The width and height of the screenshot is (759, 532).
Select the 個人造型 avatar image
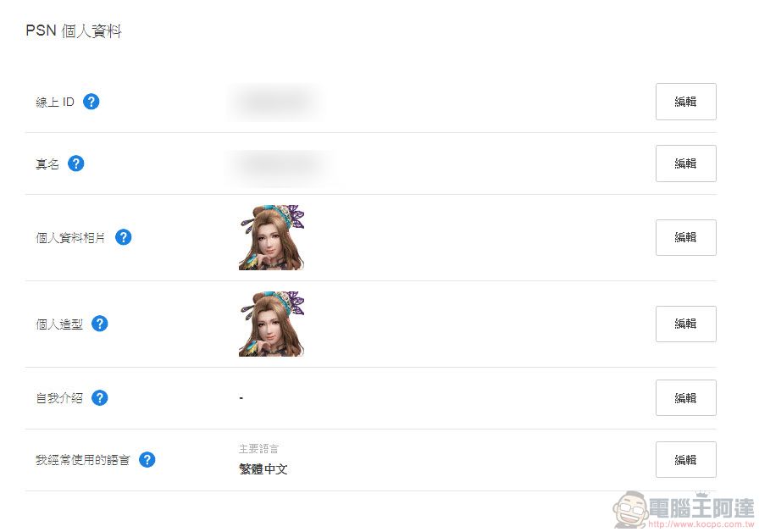tap(271, 324)
